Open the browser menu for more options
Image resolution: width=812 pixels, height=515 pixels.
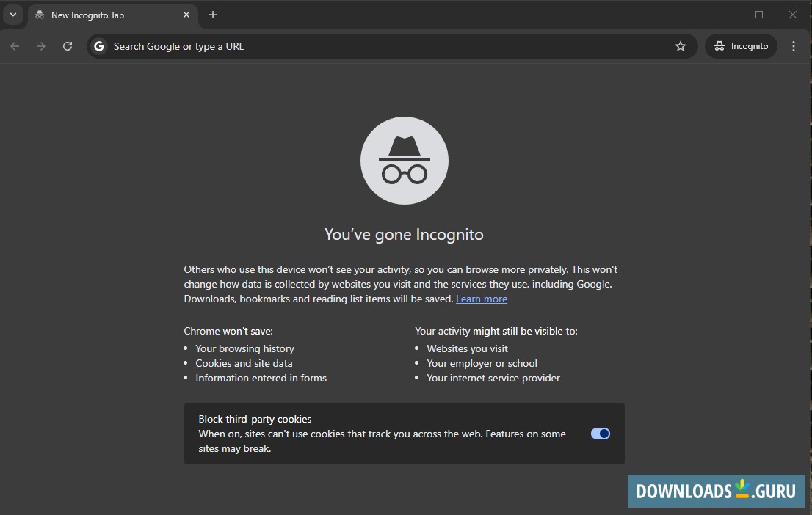pyautogui.click(x=793, y=45)
